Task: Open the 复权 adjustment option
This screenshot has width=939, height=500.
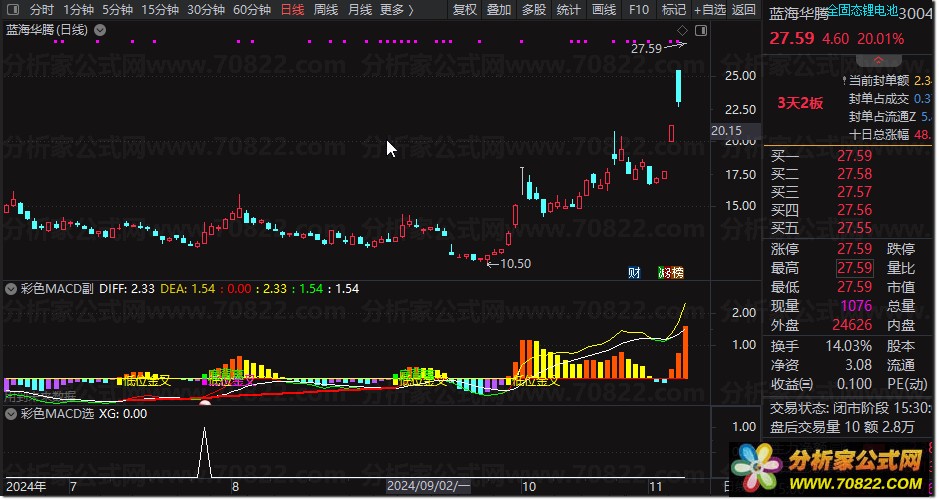Action: 465,10
